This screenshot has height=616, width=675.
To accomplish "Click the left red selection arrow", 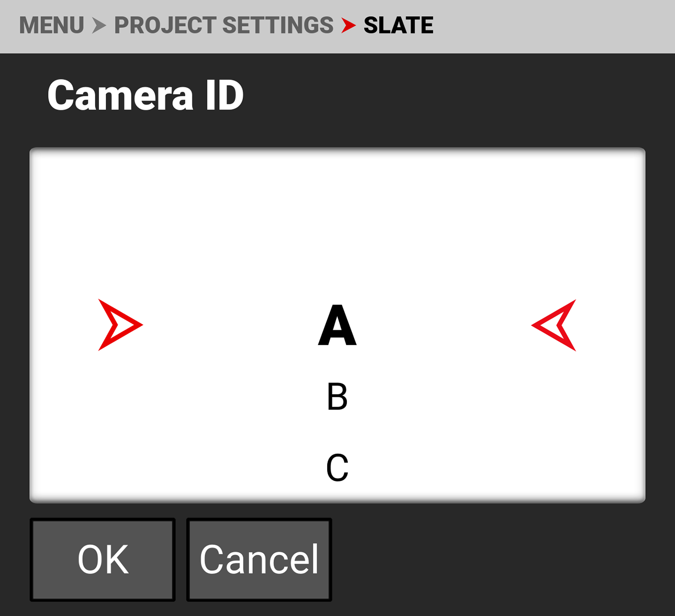I will (120, 325).
